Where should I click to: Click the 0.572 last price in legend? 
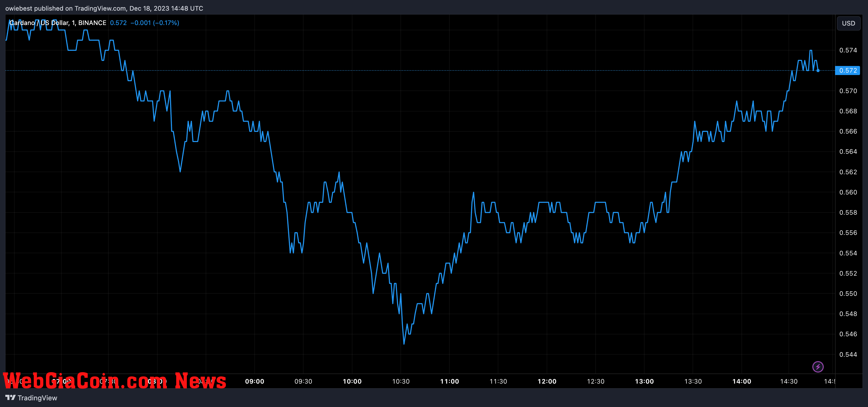click(x=118, y=23)
